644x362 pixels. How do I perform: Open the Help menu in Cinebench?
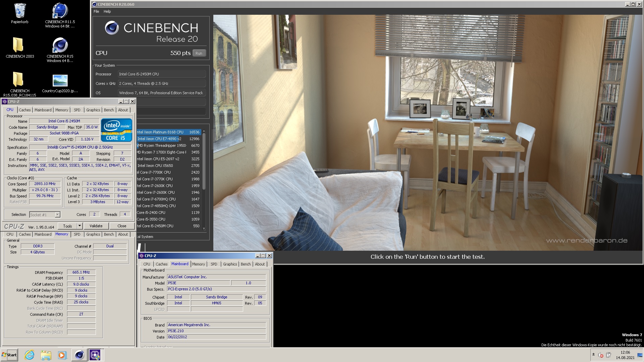pos(107,11)
